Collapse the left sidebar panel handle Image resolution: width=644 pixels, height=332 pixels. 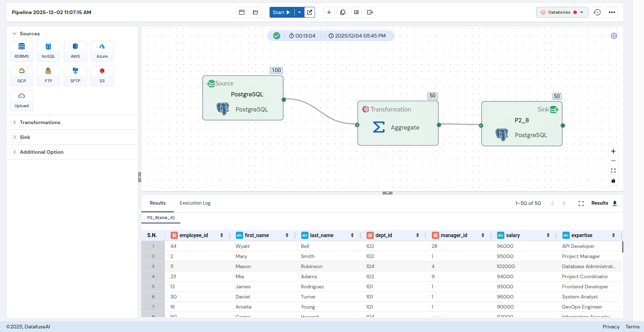click(140, 177)
